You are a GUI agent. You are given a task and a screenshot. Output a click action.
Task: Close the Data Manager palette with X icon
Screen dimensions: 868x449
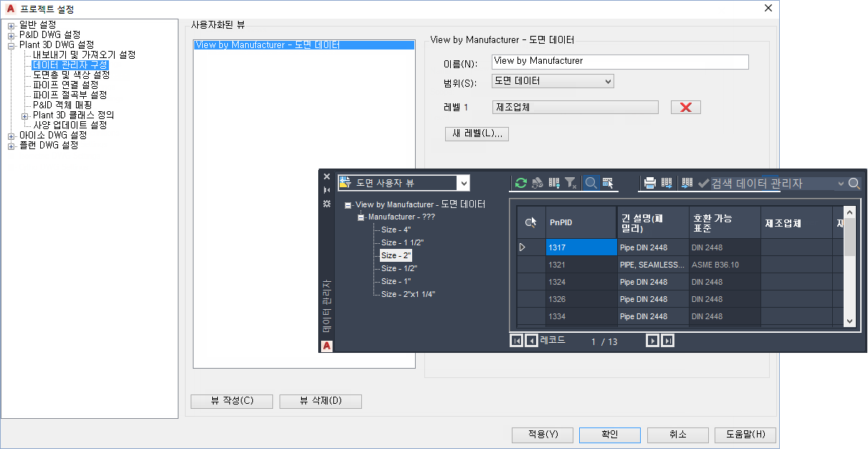pyautogui.click(x=327, y=176)
